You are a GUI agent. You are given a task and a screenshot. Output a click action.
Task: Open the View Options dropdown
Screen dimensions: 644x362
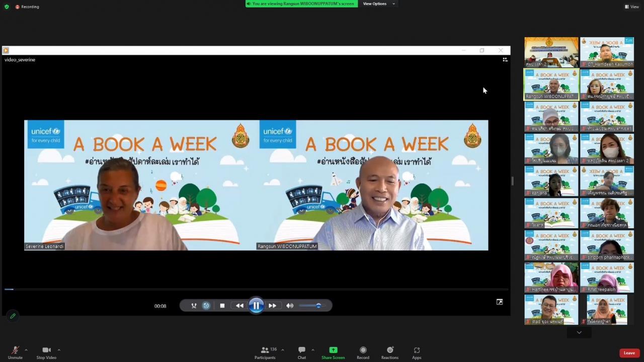(x=379, y=4)
